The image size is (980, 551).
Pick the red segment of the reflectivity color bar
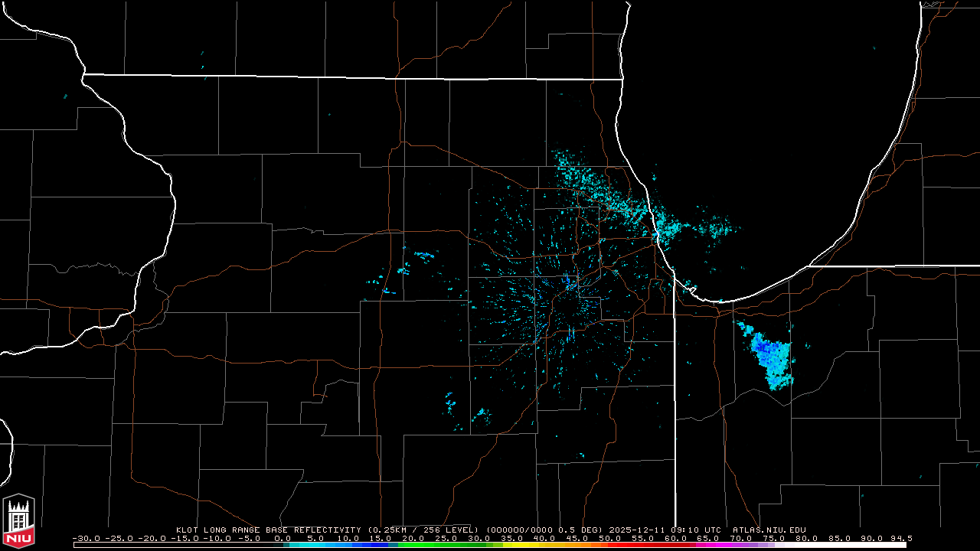[x=647, y=545]
